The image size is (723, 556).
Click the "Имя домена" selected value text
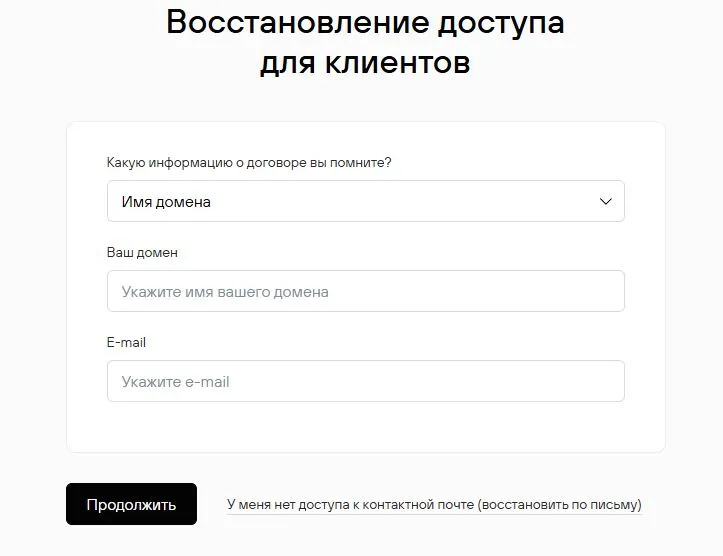[166, 201]
